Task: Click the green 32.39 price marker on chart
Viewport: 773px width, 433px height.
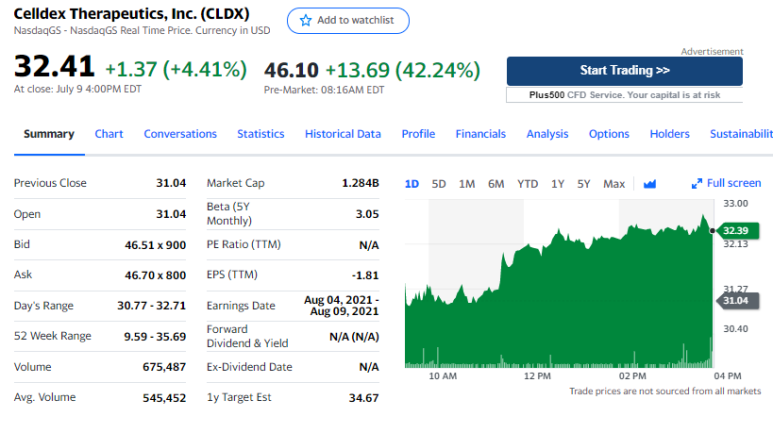Action: coord(737,230)
